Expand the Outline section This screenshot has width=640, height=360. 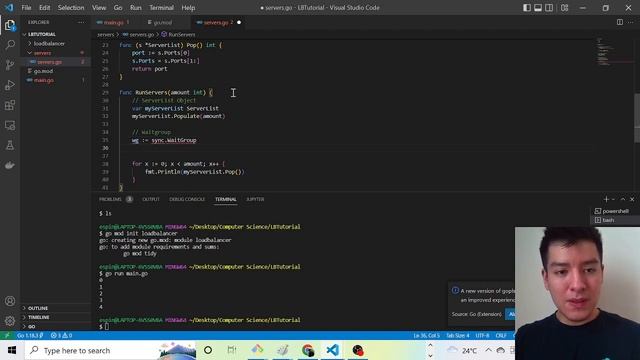pos(38,308)
